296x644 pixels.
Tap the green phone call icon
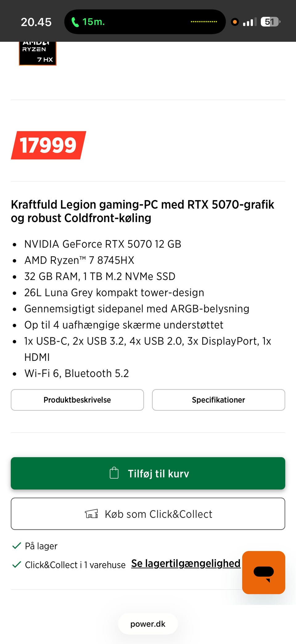pyautogui.click(x=75, y=22)
